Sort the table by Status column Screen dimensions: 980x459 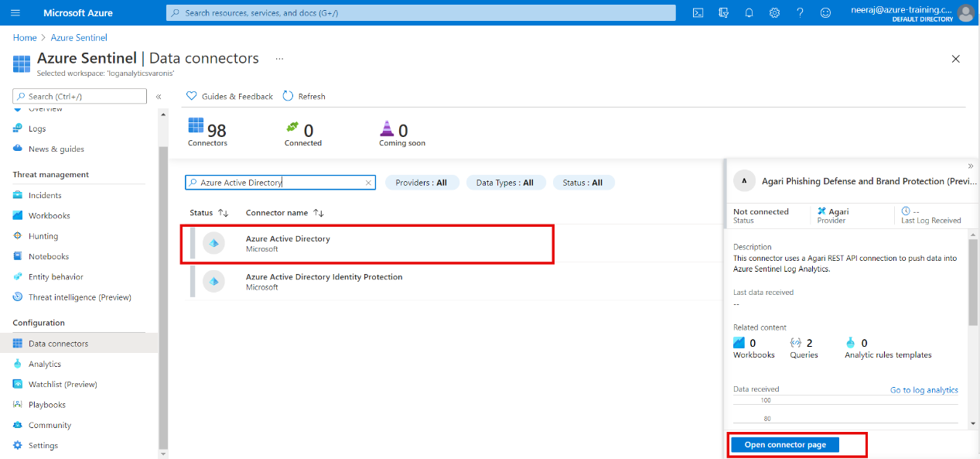coord(209,213)
